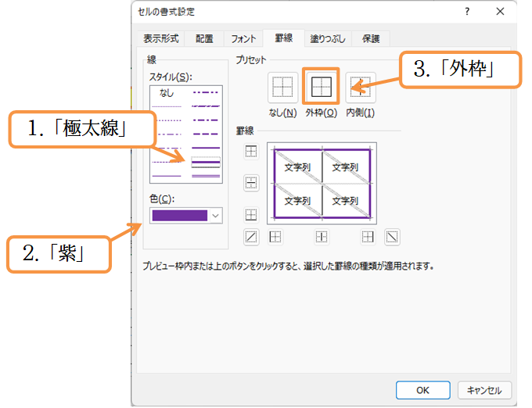Image resolution: width=532 pixels, height=408 pixels.
Task: Apply the 外枠 (Outline) border preset
Action: point(320,87)
